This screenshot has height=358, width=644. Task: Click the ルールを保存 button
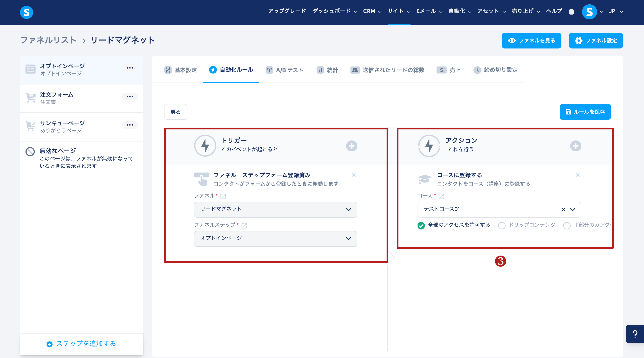pyautogui.click(x=585, y=112)
